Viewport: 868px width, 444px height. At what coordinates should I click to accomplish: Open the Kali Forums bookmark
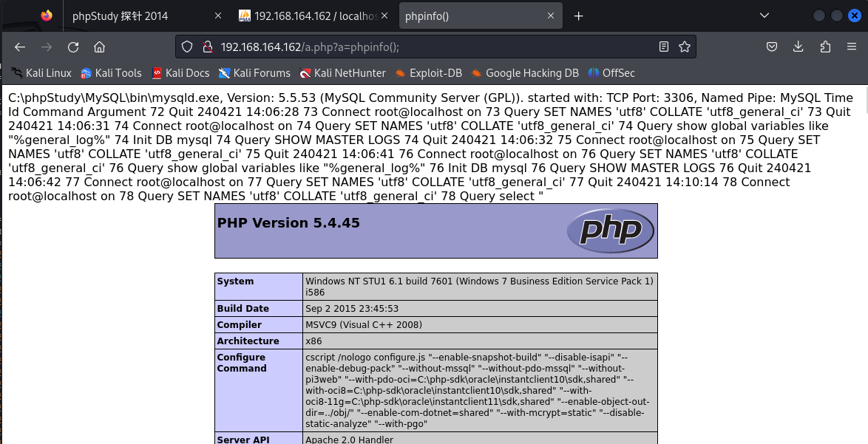coord(254,73)
